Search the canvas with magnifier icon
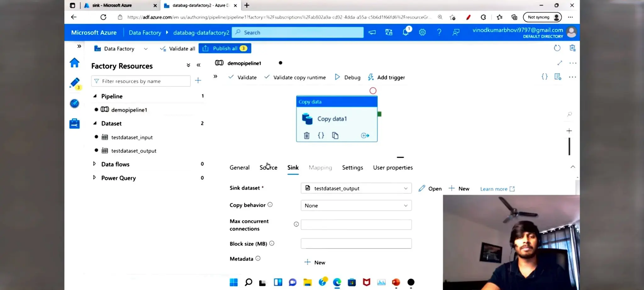The image size is (644, 290). click(x=569, y=114)
